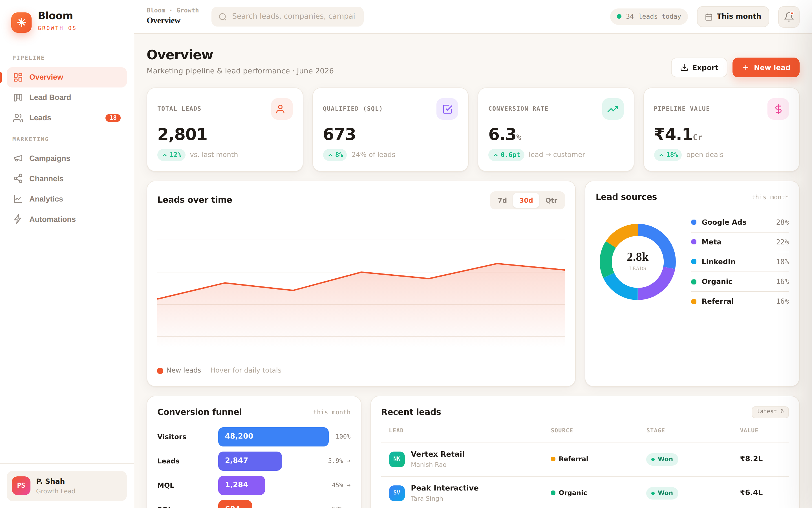The height and width of the screenshot is (508, 812).
Task: Click the LEAD column header
Action: click(x=396, y=431)
